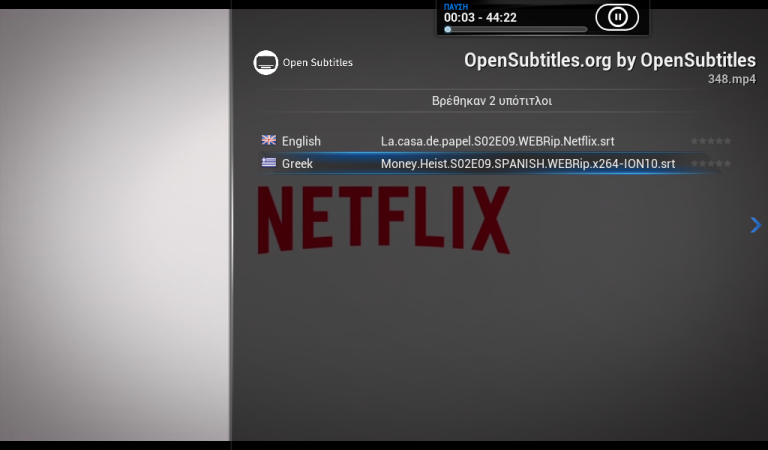768x450 pixels.
Task: Click the UK flag icon for English
Action: [268, 140]
